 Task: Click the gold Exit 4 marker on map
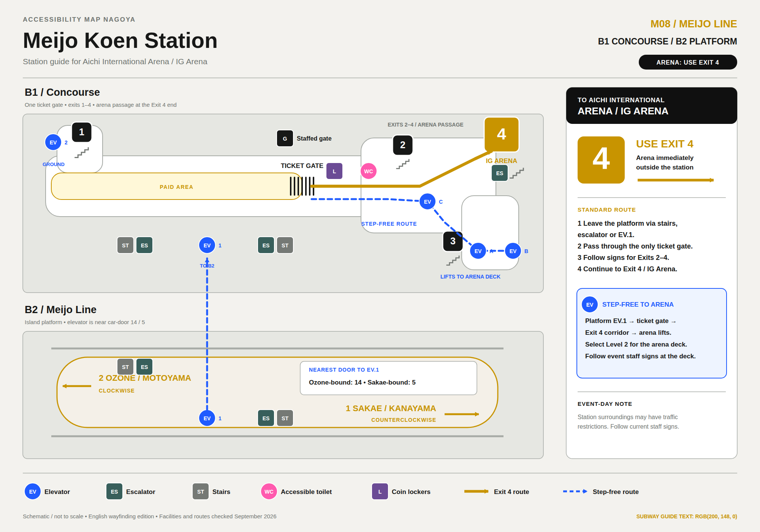(x=502, y=135)
